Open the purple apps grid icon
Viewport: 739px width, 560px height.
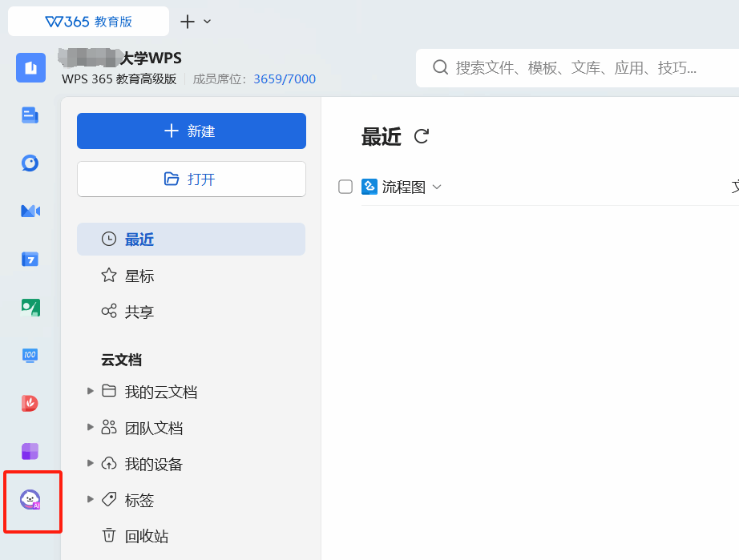[30, 451]
